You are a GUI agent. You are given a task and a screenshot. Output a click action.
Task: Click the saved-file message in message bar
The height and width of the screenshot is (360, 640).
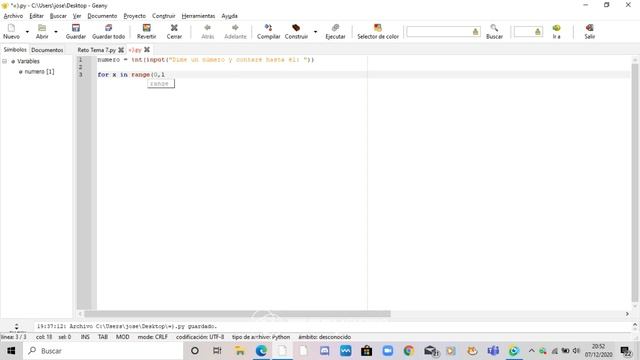[x=127, y=327]
